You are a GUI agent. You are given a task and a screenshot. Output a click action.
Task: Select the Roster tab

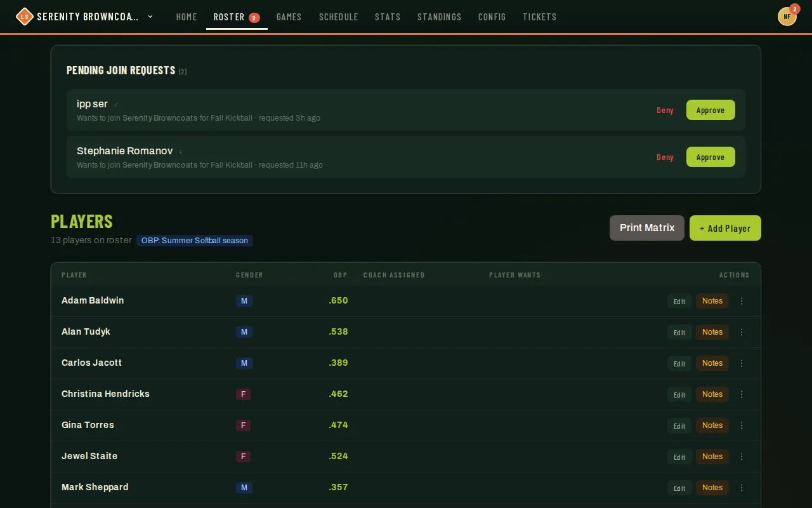point(237,17)
